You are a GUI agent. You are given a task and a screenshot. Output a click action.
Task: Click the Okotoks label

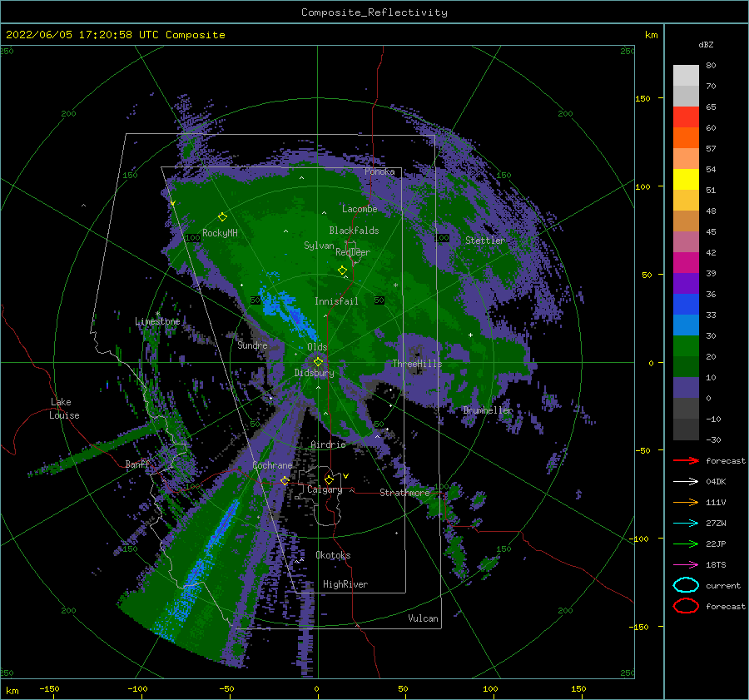pyautogui.click(x=333, y=554)
